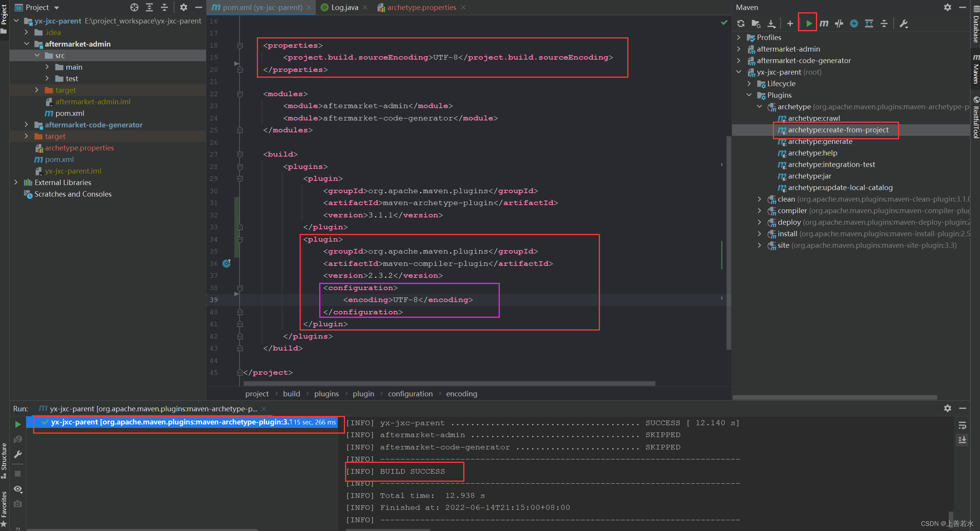Collapse all in Maven tool window
This screenshot has height=531, width=980.
click(x=884, y=23)
